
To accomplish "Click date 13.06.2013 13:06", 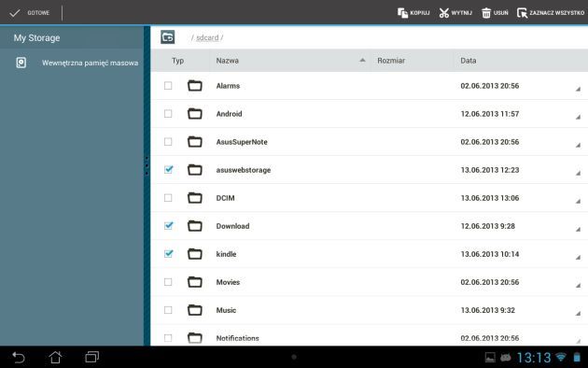I will [x=490, y=198].
